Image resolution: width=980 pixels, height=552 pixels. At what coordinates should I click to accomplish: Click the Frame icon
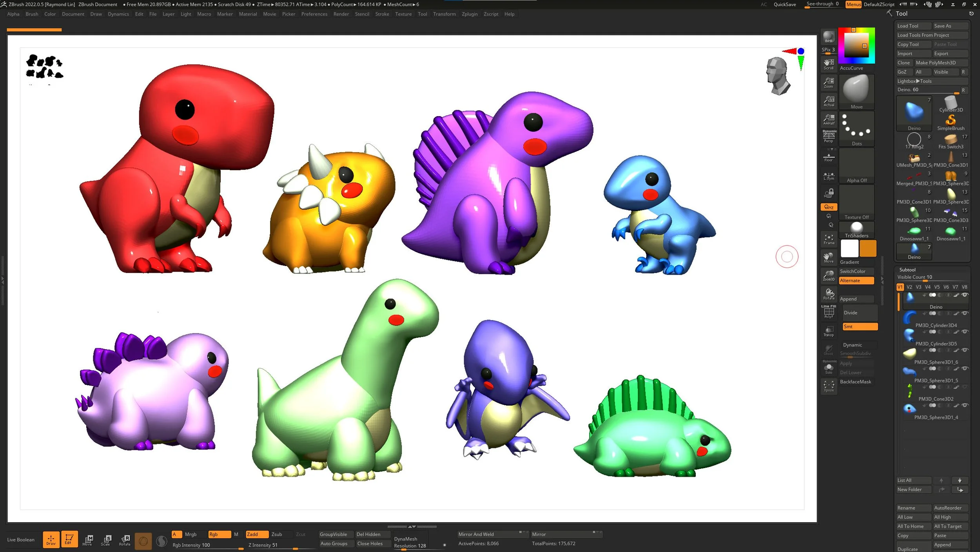coord(829,239)
